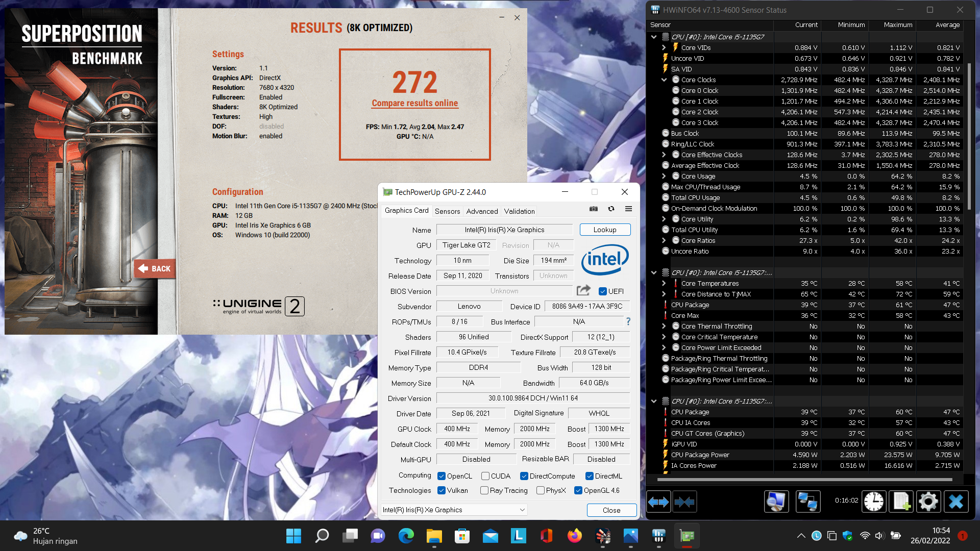Image resolution: width=980 pixels, height=551 pixels.
Task: Click the Wi-Fi tray icon
Action: click(x=865, y=536)
